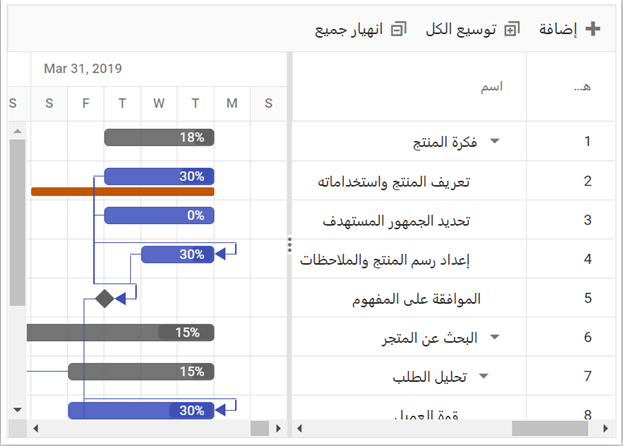Viewport: 623px width, 446px height.
Task: Click the orange baseline bar
Action: pyautogui.click(x=122, y=191)
